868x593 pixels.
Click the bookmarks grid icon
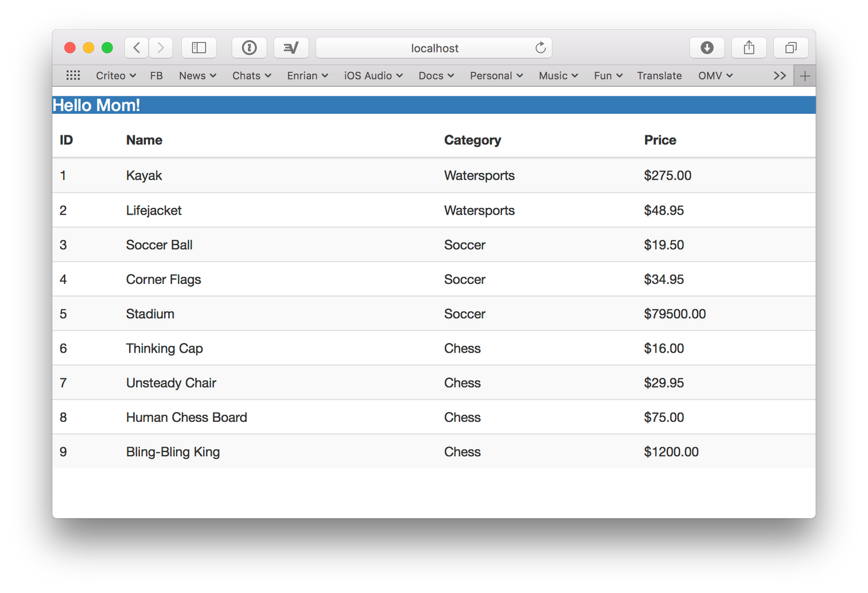point(73,75)
